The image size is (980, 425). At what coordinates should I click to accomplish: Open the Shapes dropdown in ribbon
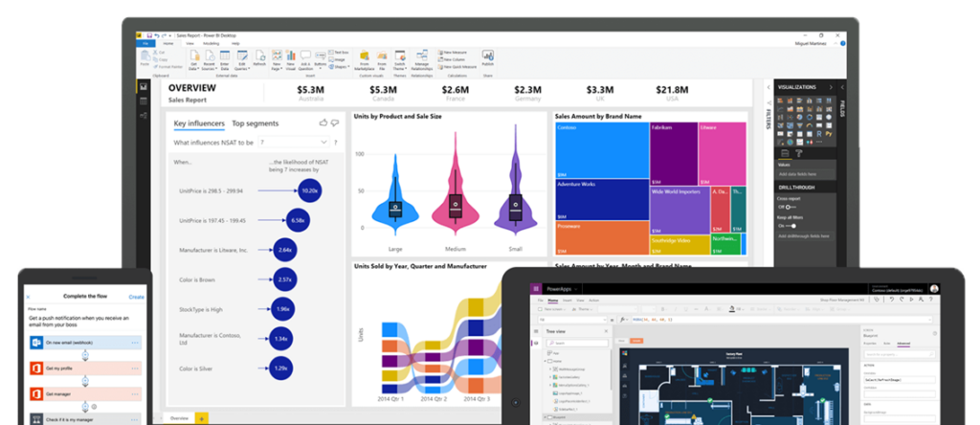click(x=342, y=66)
